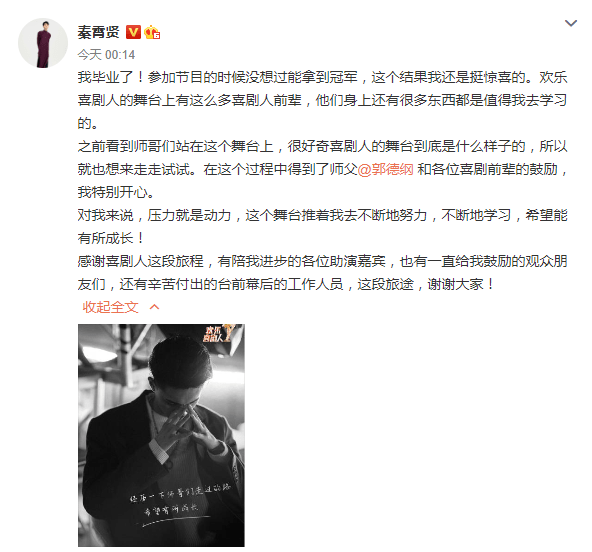Click the line ending 谢谢大家！
Screen dimensions: 592x552
pos(286,284)
